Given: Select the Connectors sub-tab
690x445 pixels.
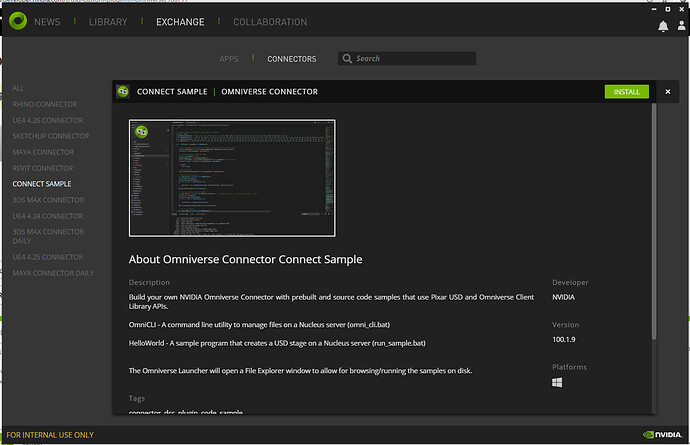Looking at the screenshot, I should point(292,59).
